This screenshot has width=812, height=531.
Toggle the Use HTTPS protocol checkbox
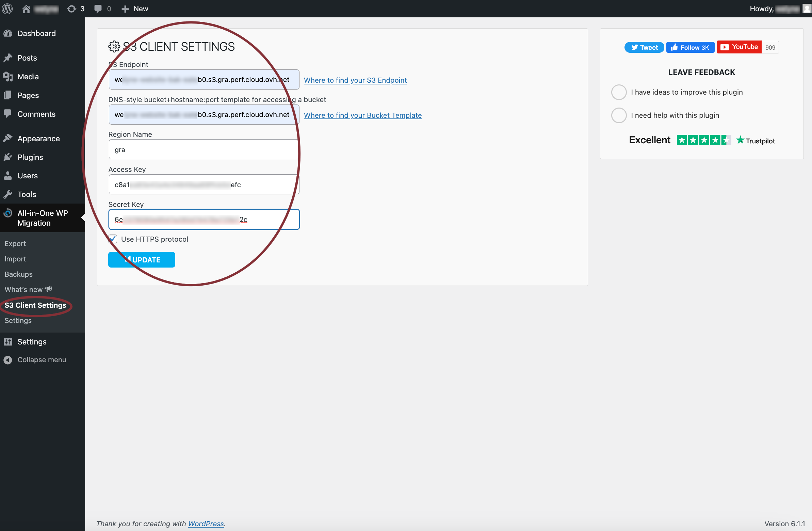tap(113, 239)
